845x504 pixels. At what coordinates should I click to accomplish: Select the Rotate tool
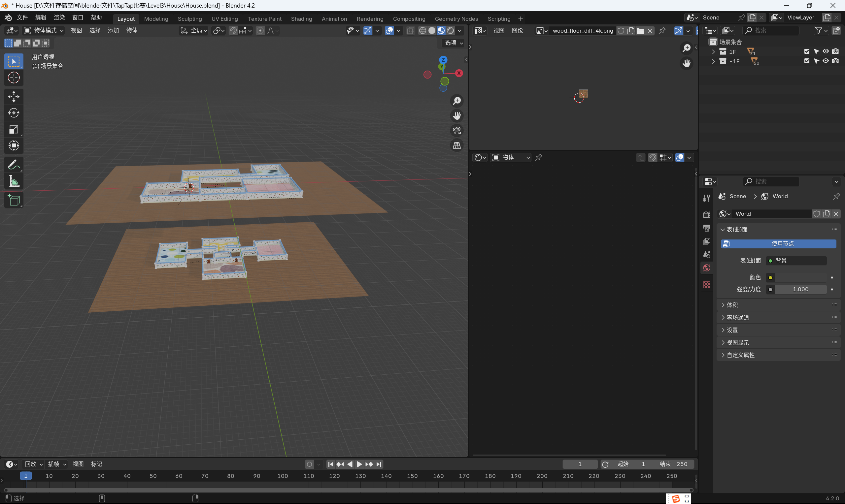14,113
